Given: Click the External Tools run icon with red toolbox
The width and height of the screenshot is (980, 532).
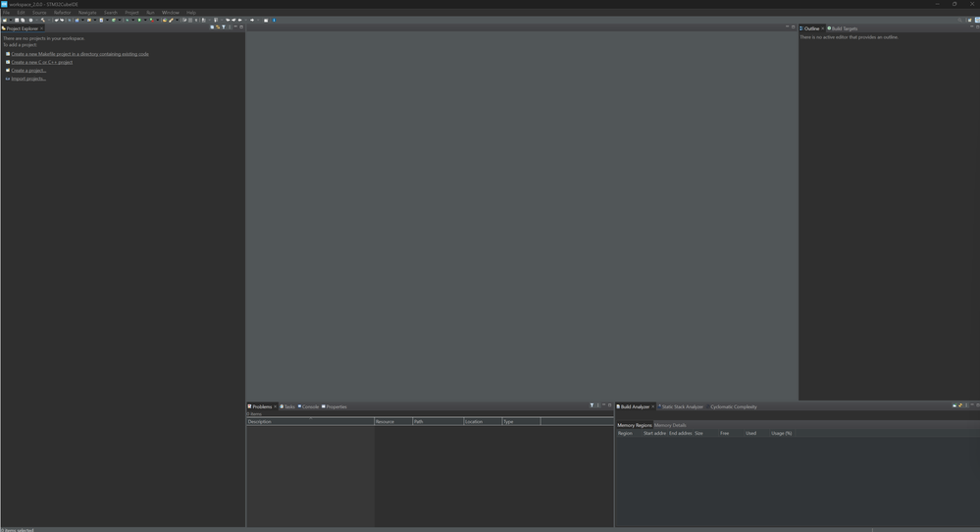Looking at the screenshot, I should (152, 20).
